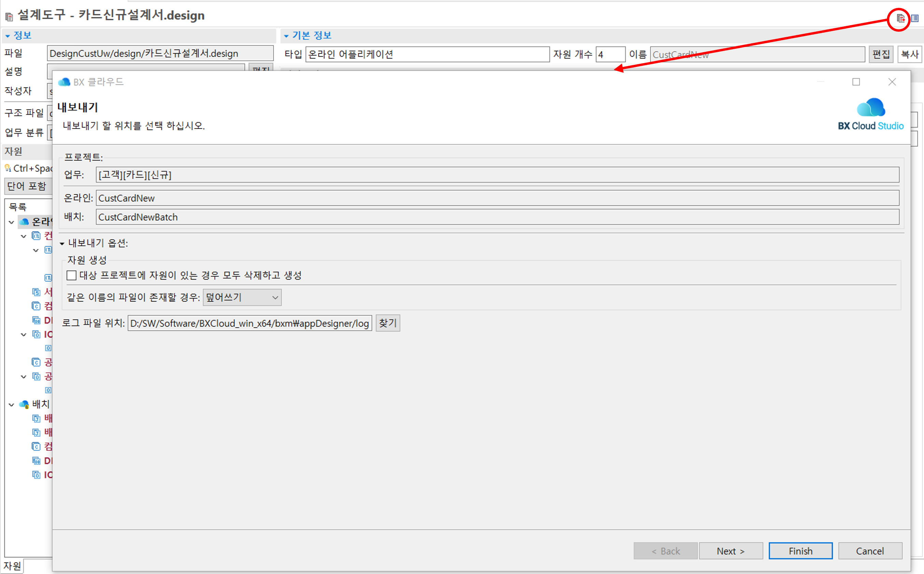Click the C component icon beside 컴 under 배치
The image size is (924, 574).
pyautogui.click(x=36, y=446)
